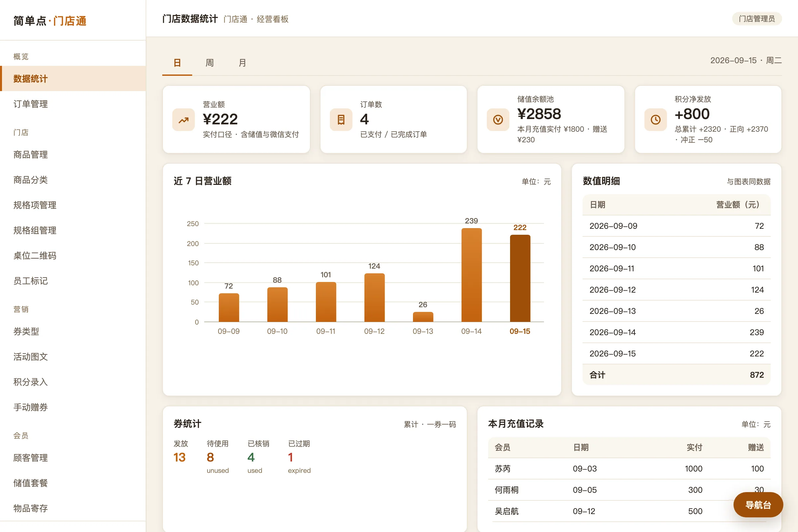Open 数据统计 in the sidebar
The height and width of the screenshot is (532, 798).
click(73, 79)
